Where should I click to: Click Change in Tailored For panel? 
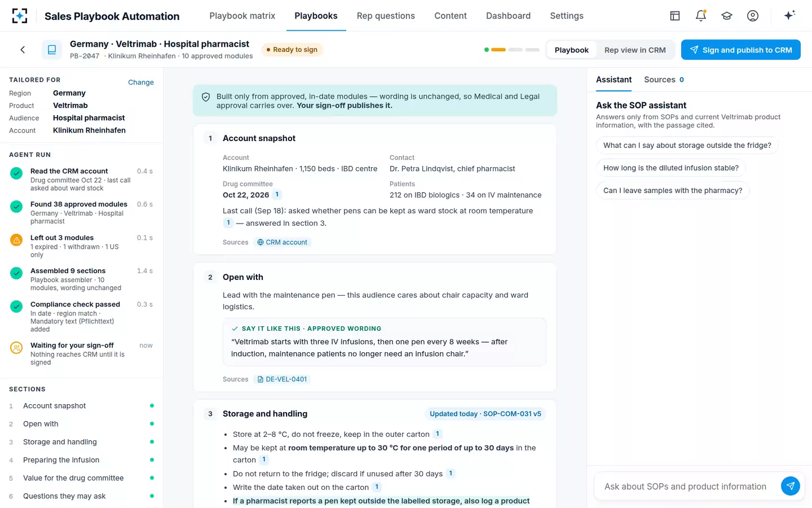(141, 82)
